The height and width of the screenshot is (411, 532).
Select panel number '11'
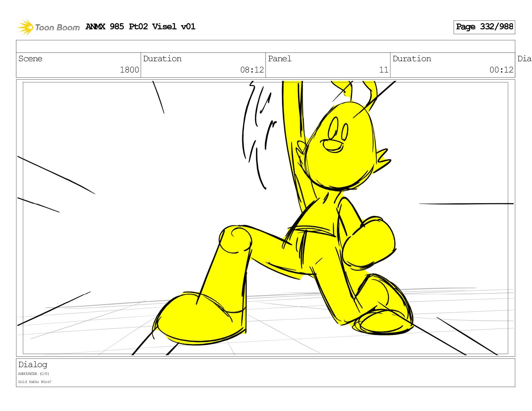pyautogui.click(x=384, y=70)
